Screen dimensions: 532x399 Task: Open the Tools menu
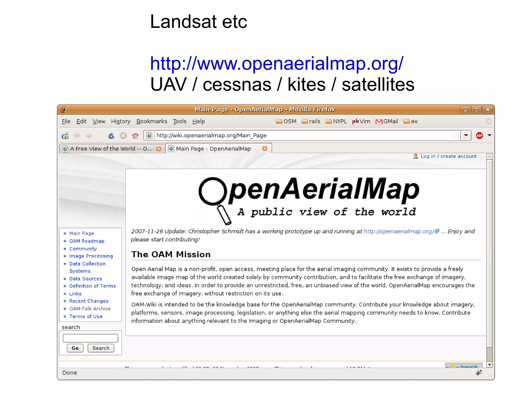(180, 121)
